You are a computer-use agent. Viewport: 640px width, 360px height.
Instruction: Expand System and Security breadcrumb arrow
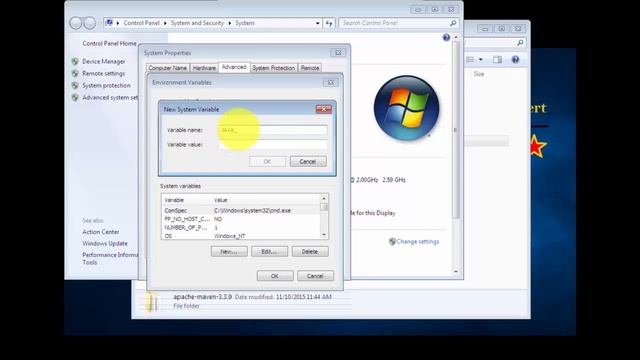229,23
